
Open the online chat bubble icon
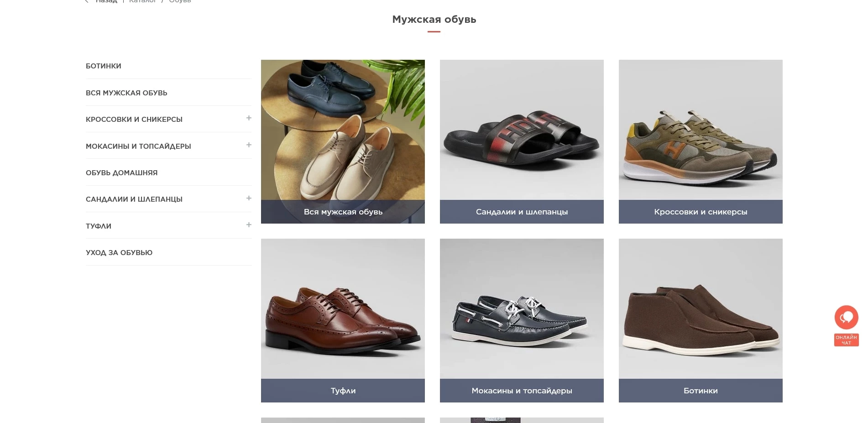tap(846, 317)
